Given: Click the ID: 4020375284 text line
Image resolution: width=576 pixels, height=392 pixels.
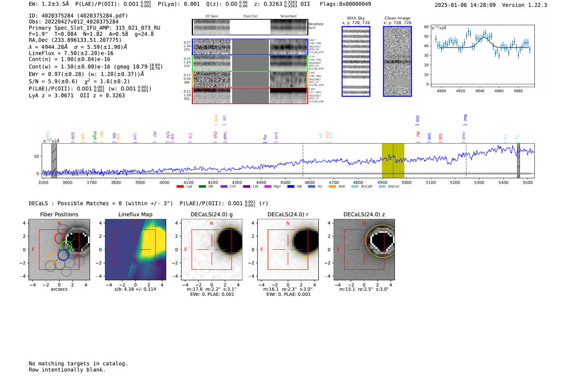Looking at the screenshot, I should tap(78, 16).
